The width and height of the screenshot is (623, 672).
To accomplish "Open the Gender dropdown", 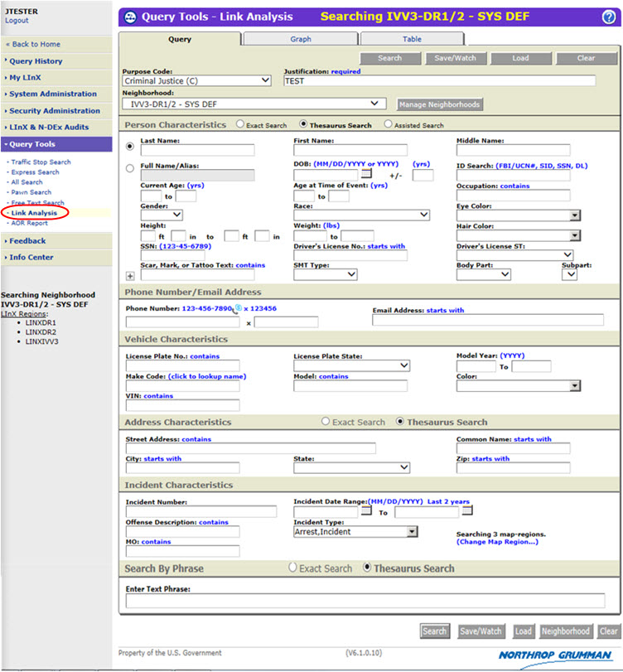I will click(x=162, y=215).
